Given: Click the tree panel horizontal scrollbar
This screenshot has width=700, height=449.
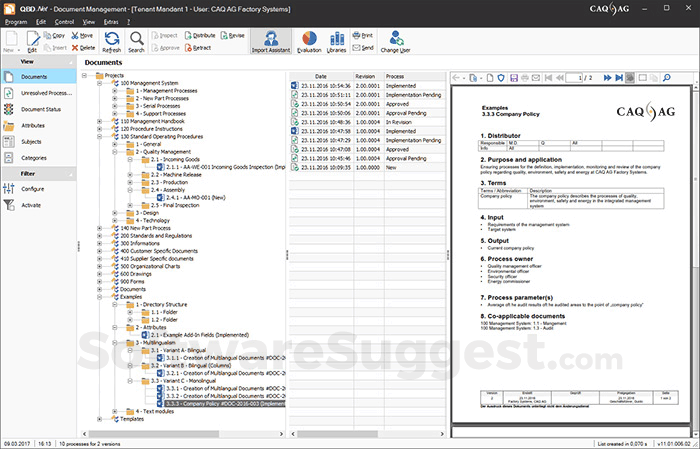Looking at the screenshot, I should (x=154, y=434).
